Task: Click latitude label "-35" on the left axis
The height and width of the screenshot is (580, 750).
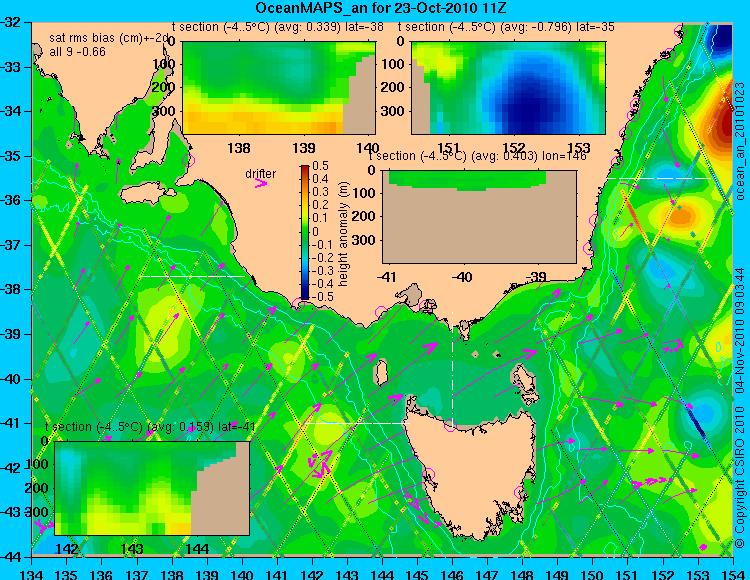Action: (x=12, y=156)
